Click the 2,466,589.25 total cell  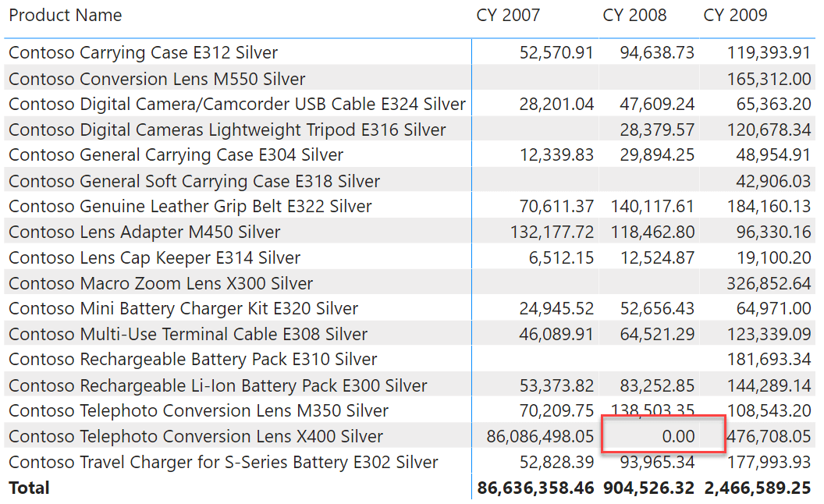pyautogui.click(x=757, y=488)
